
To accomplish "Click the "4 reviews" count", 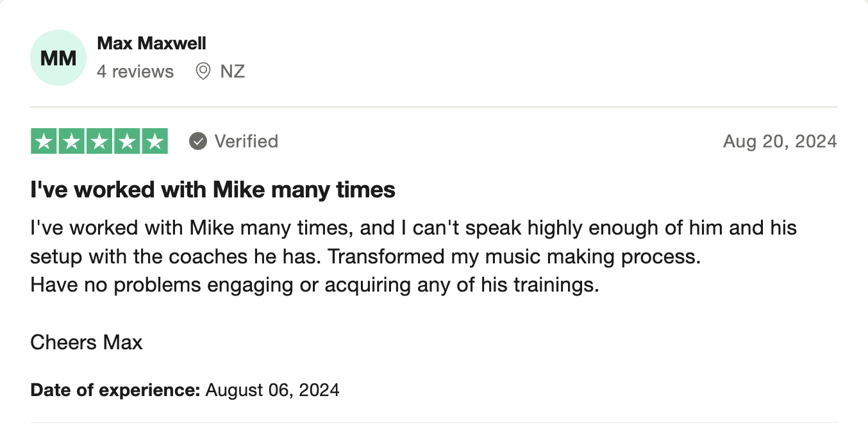I will point(135,71).
